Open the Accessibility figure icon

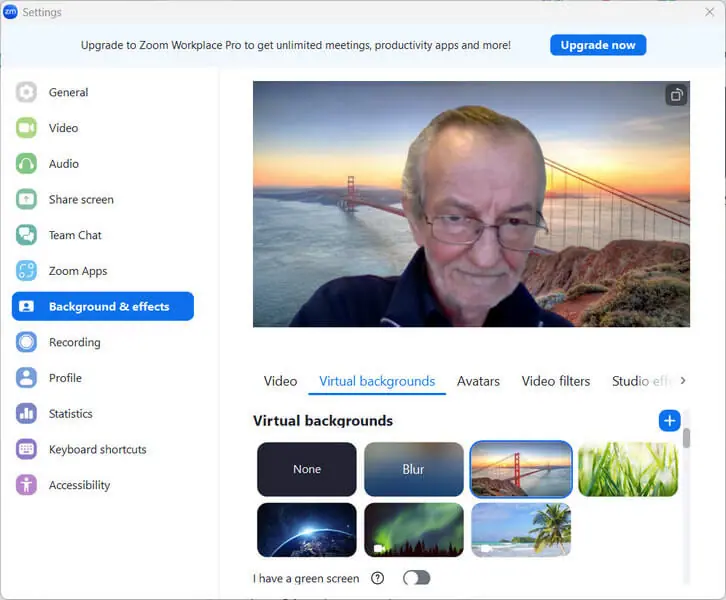click(x=26, y=485)
